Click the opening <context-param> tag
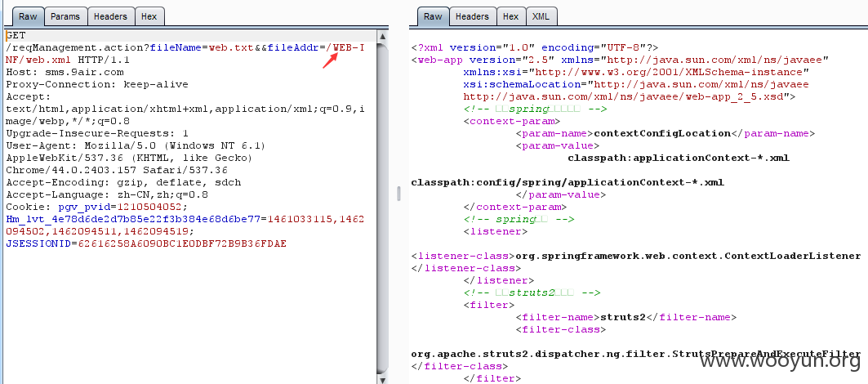868x384 pixels. 512,121
